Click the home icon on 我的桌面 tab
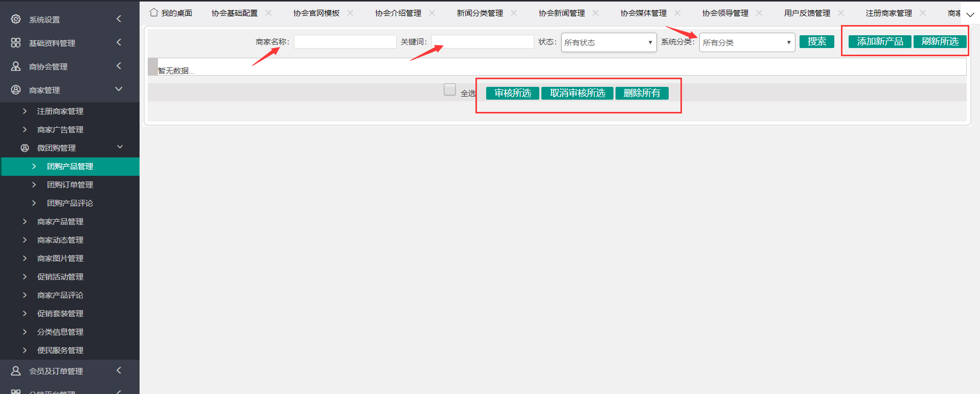This screenshot has height=394, width=980. [153, 12]
